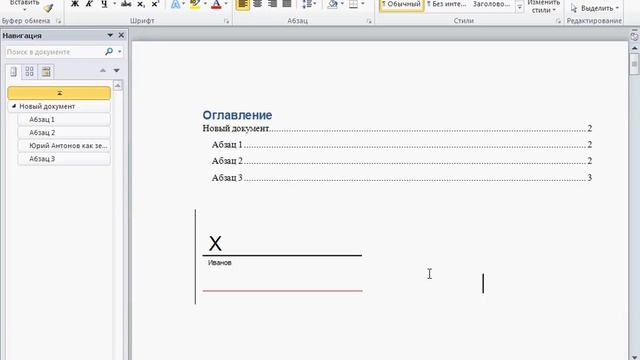Apply yellow text highlight color
The width and height of the screenshot is (640, 360).
pyautogui.click(x=195, y=4)
